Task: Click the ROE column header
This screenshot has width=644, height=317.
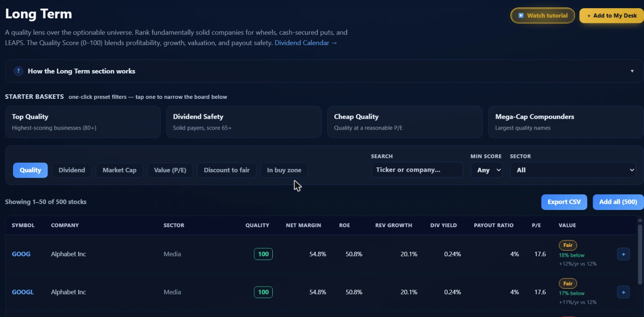Action: (x=345, y=225)
